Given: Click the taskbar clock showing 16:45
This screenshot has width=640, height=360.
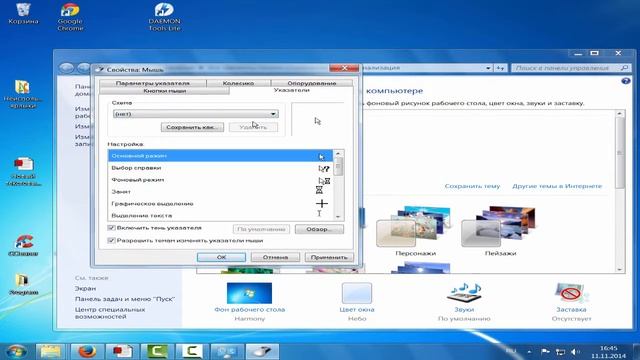Looking at the screenshot, I should point(608,352).
